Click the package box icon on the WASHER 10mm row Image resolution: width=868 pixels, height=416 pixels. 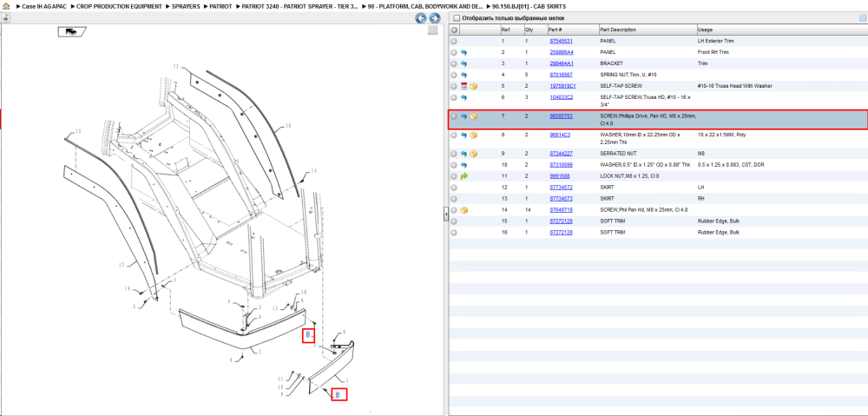473,135
